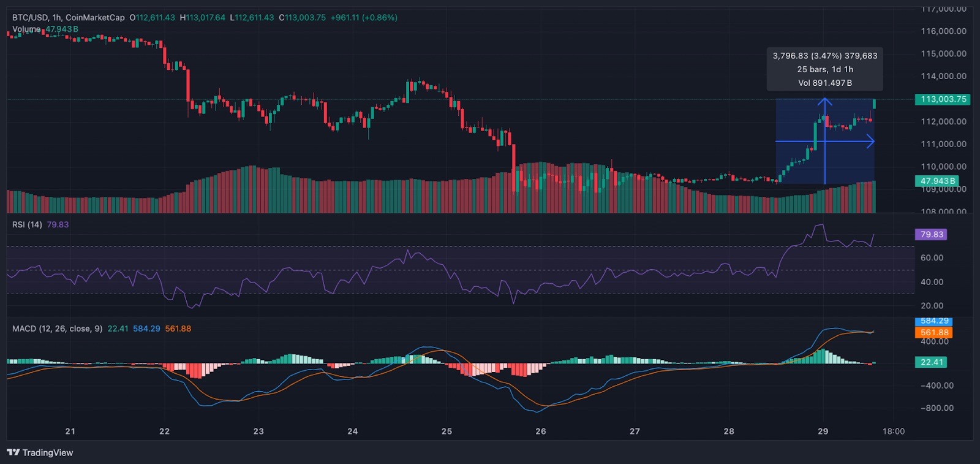The height and width of the screenshot is (464, 980).
Task: Click the TradingView logo
Action: point(40,452)
